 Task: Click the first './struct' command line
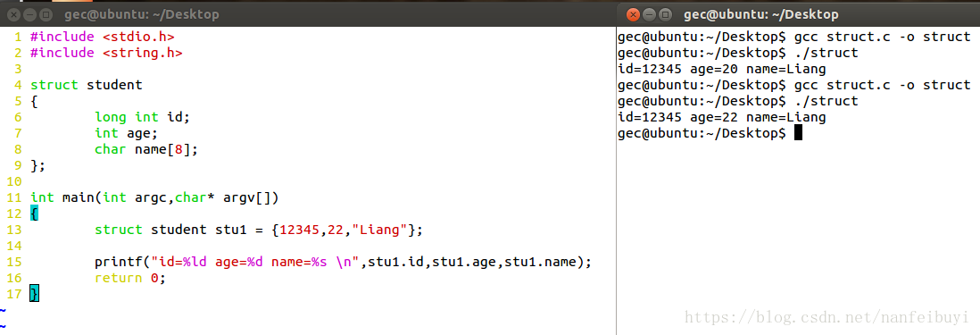pyautogui.click(x=826, y=53)
